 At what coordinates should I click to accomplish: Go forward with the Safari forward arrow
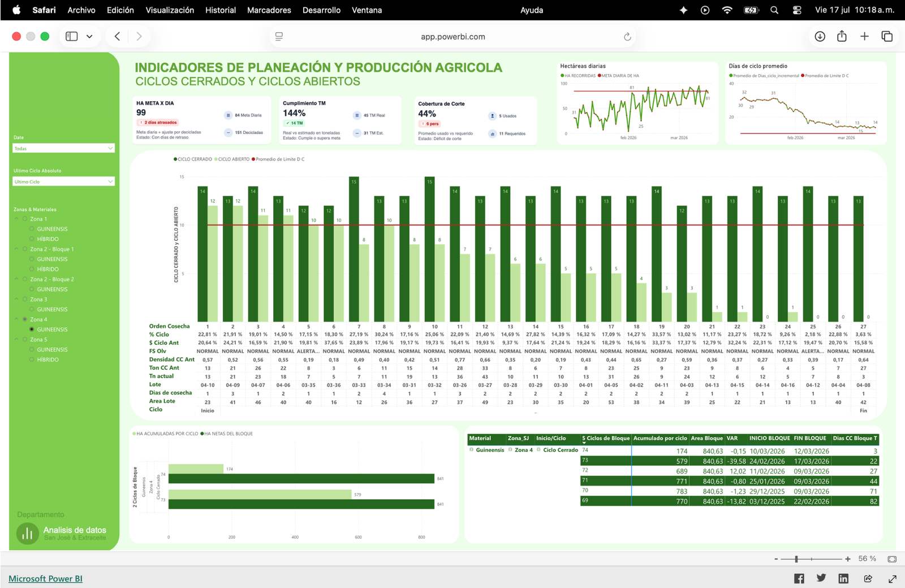click(x=139, y=36)
